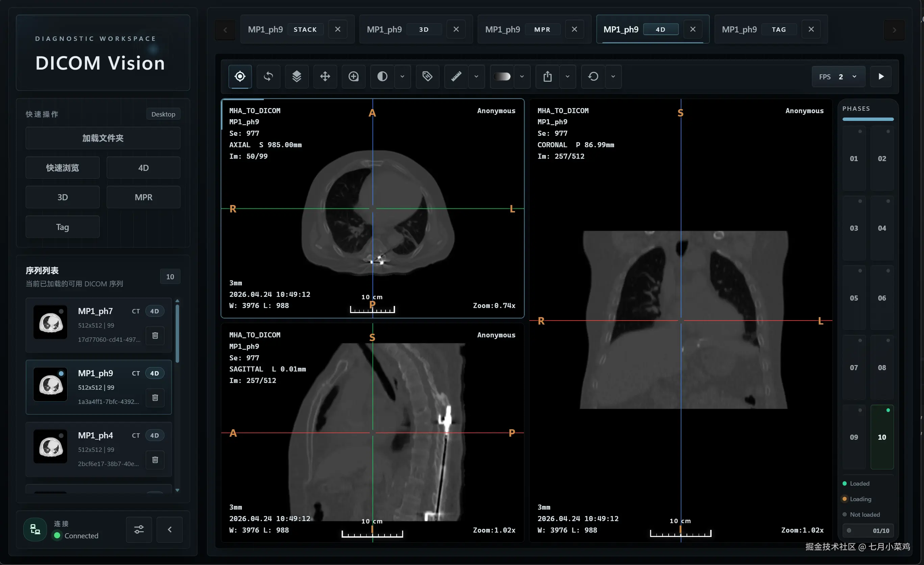Select the active phase 10
The image size is (924, 565).
click(882, 437)
